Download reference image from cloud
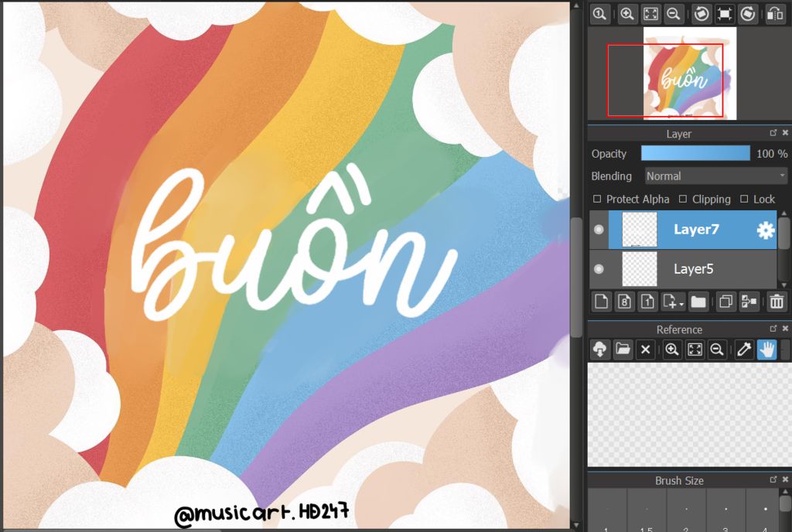Viewport: 792px width, 532px height. click(599, 350)
